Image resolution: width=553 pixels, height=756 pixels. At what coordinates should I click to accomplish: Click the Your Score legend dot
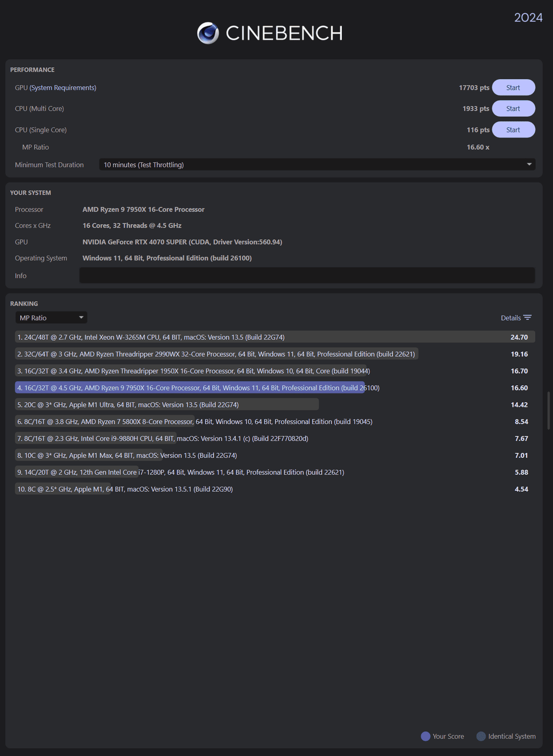[x=426, y=737]
